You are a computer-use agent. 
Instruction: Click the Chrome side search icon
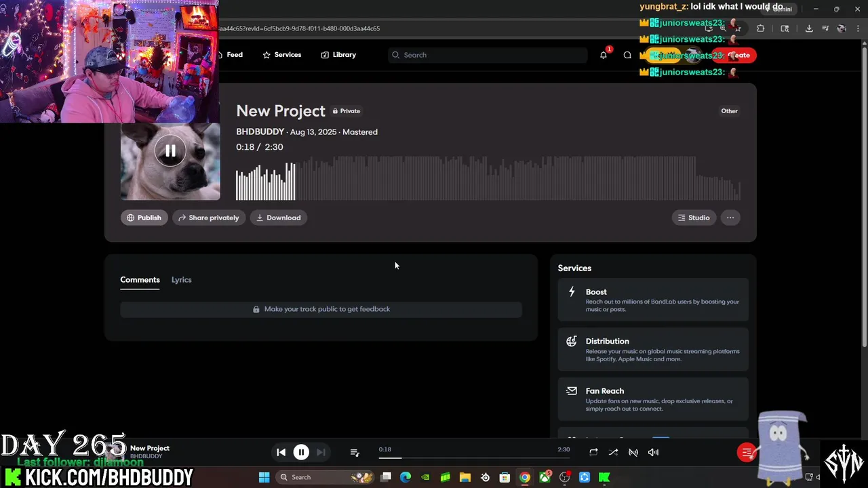[785, 28]
